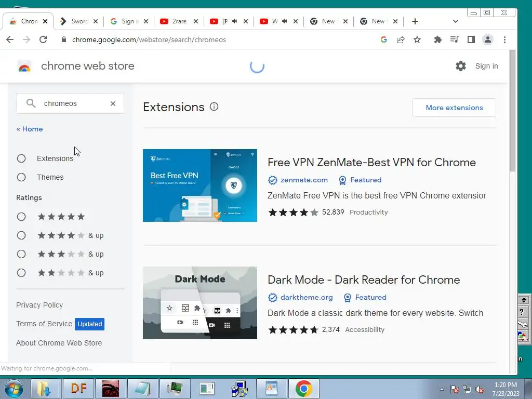Screen dimensions: 532x399
Task: Close the 2rare YouTube tab
Action: tap(196, 21)
